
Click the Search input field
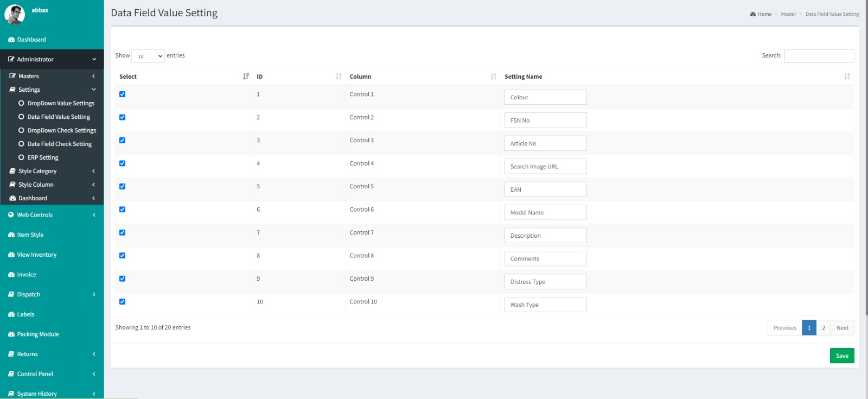[x=819, y=56]
